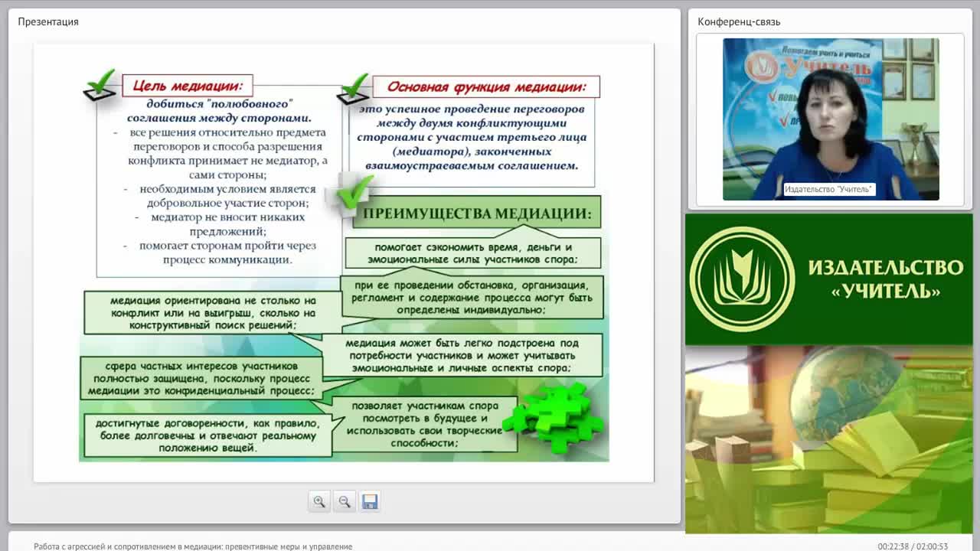
Task: Click the 'достигнутые договоренности' callout
Action: [x=207, y=435]
